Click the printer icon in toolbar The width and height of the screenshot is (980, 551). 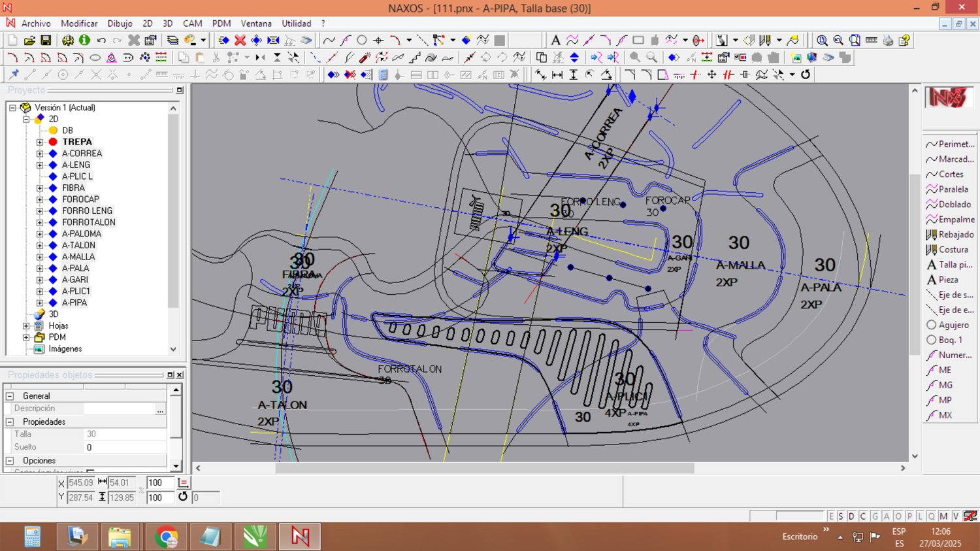pos(888,41)
